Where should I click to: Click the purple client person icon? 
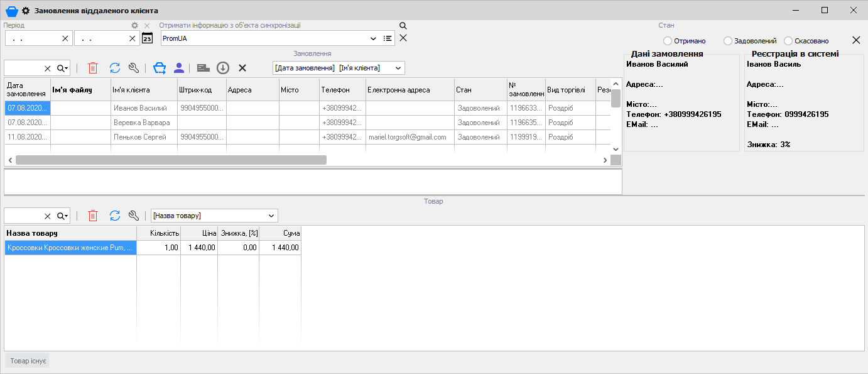click(179, 68)
